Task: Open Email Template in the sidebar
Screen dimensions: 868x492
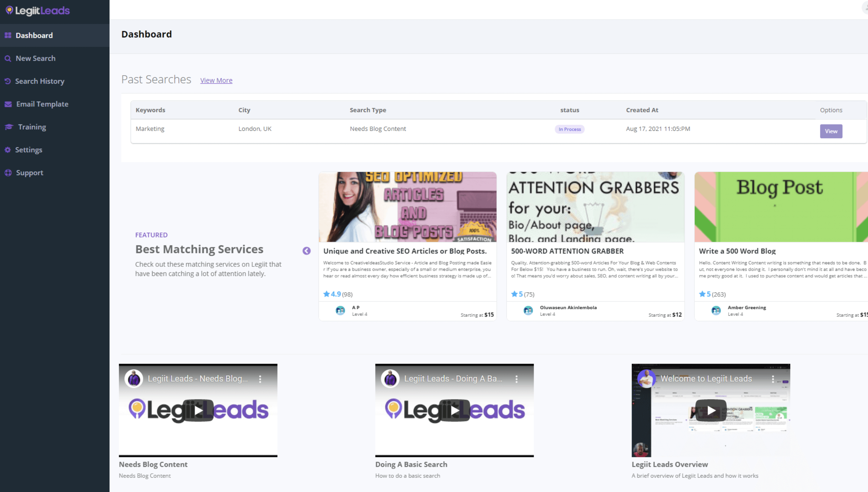Action: (x=55, y=104)
